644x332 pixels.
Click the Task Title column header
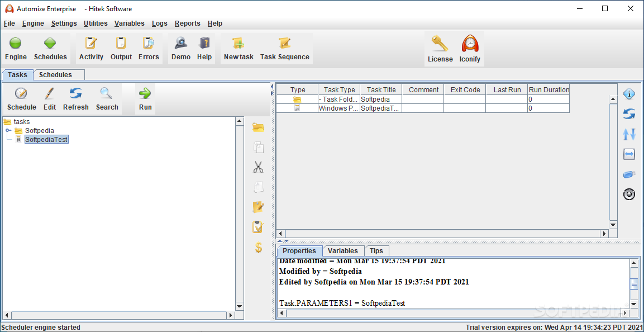point(381,89)
